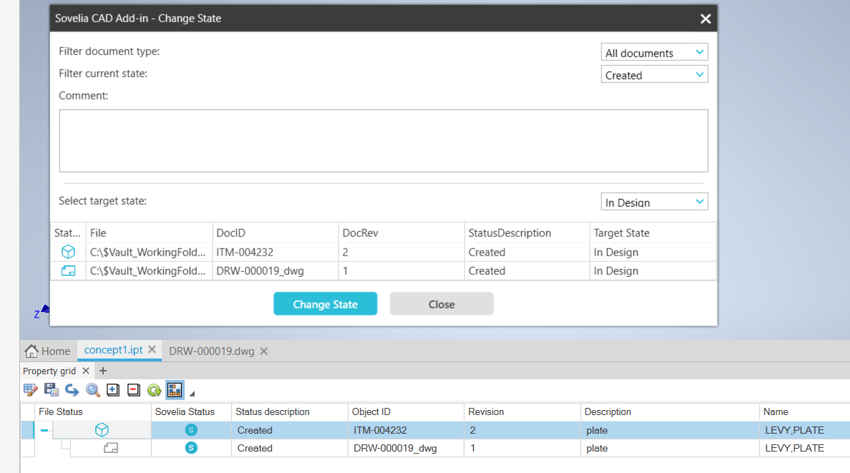Click the drawing file status icon in property grid
850x473 pixels.
click(111, 448)
